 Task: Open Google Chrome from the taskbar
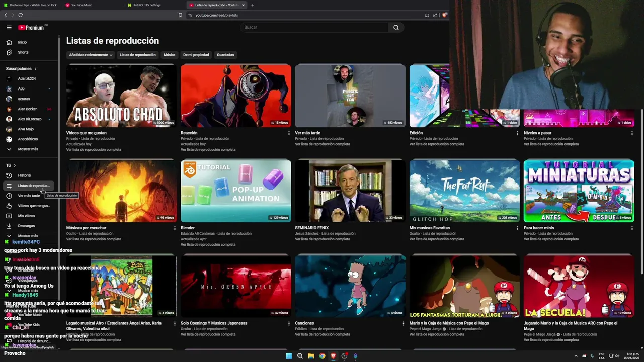coord(322,356)
